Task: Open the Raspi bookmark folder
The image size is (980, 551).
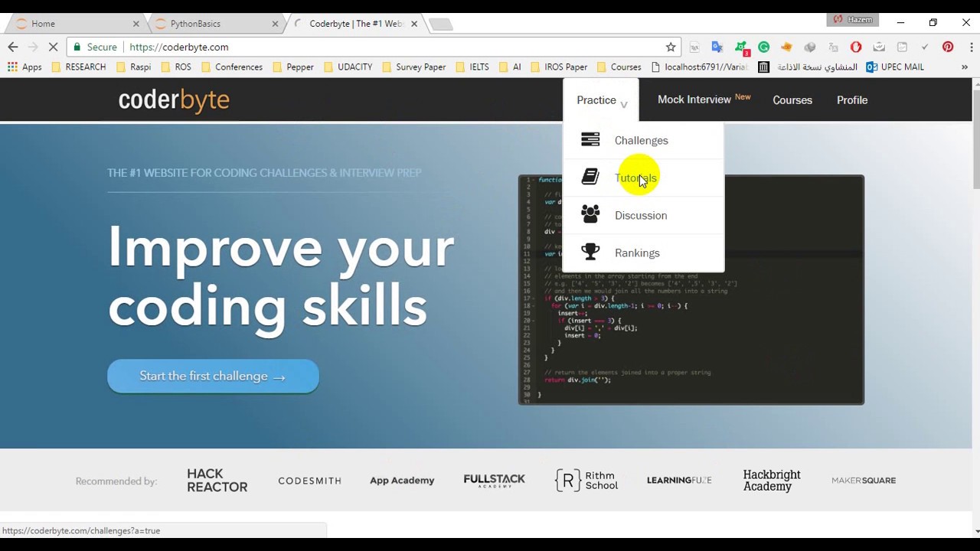Action: (x=133, y=67)
